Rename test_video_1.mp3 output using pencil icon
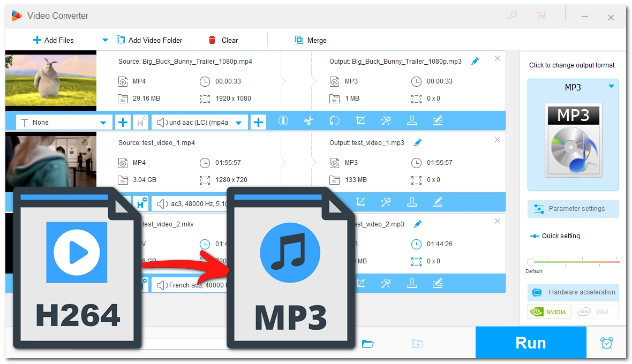The height and width of the screenshot is (364, 632). coord(418,143)
